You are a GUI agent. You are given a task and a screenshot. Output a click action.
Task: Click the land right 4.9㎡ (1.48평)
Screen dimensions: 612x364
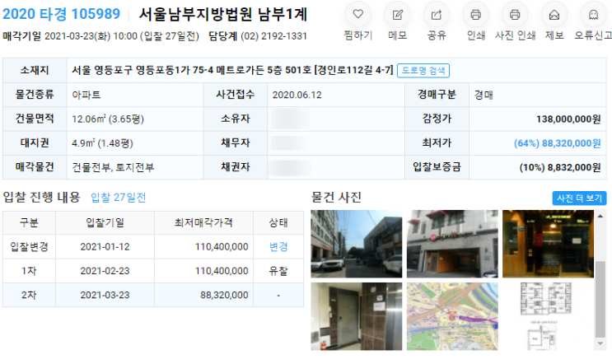point(102,143)
